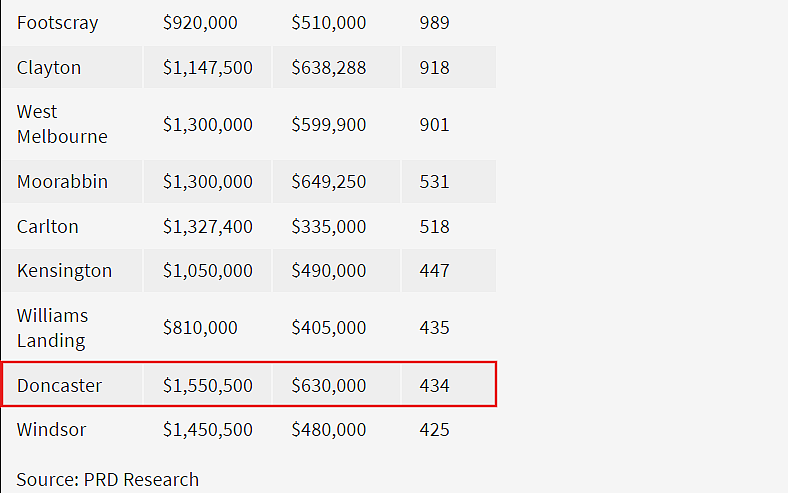Click the Kensington suburb name
Viewport: 788px width, 493px height.
(x=64, y=271)
